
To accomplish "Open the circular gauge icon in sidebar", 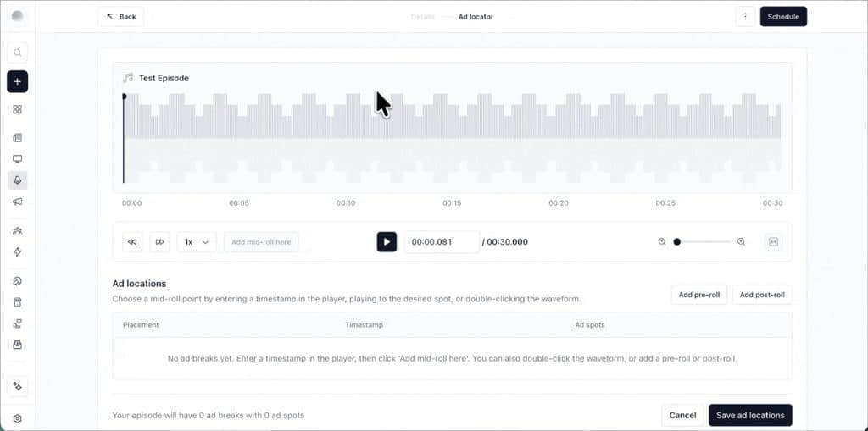I will coord(17,281).
